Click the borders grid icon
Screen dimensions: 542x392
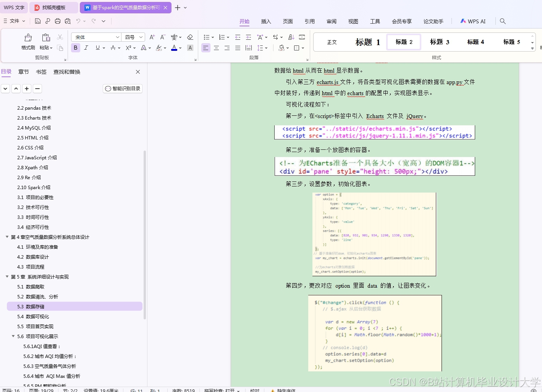point(297,48)
